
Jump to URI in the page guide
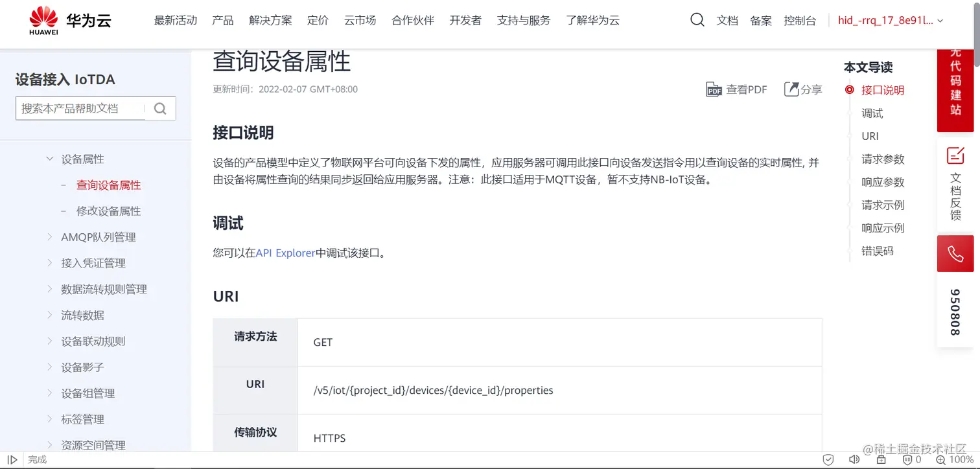pos(870,136)
